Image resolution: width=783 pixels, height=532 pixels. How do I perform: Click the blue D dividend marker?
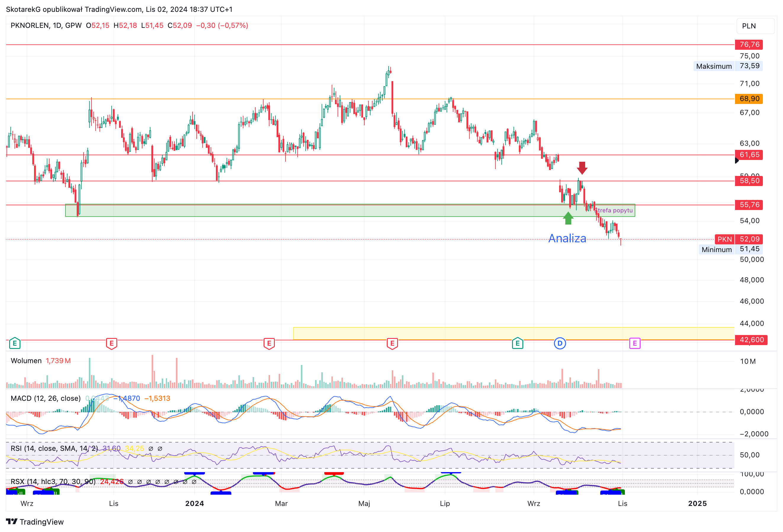pyautogui.click(x=560, y=343)
